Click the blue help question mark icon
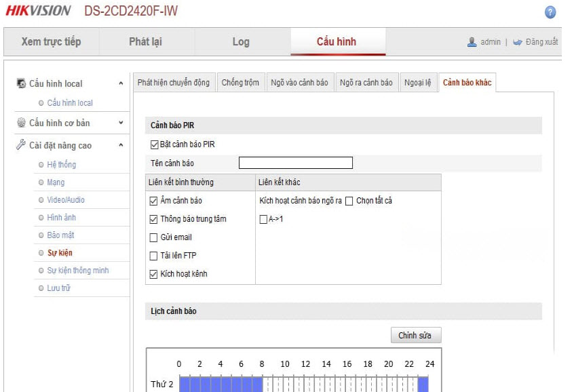Screen dimensions: 574x392 pyautogui.click(x=550, y=12)
